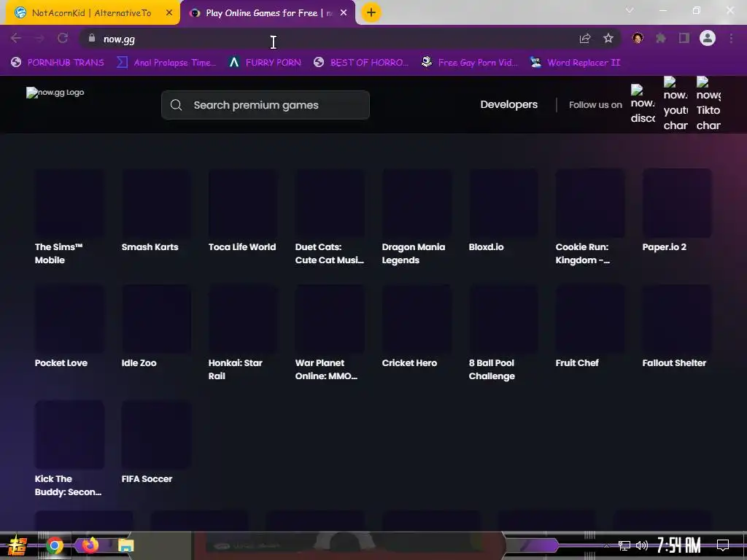
Task: Select thumbnail above FIFA Soccer
Action: [x=156, y=435]
